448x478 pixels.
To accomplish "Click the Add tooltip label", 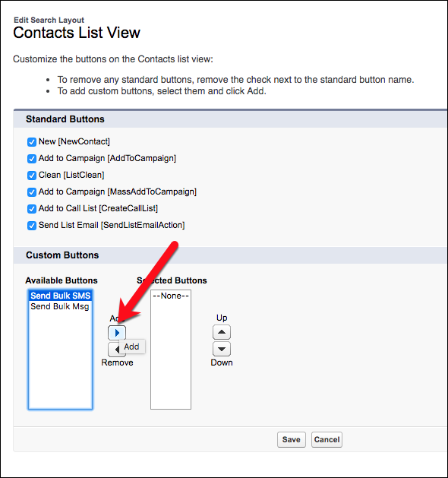I will pos(132,347).
